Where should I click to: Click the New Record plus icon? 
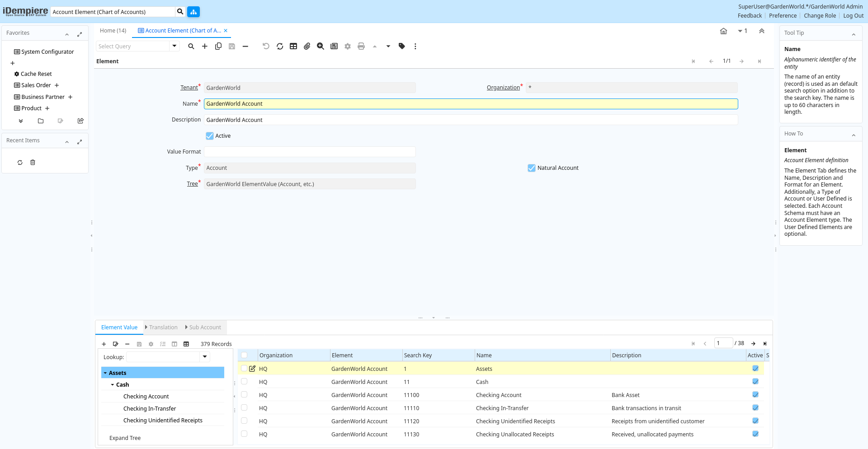[x=205, y=46]
